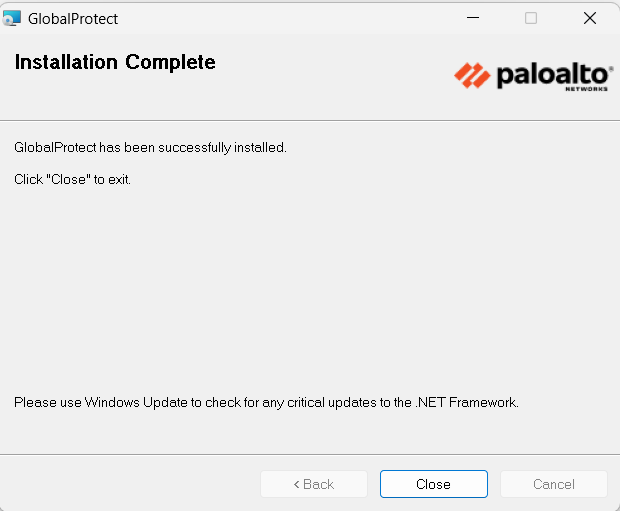The width and height of the screenshot is (620, 511).
Task: Click the word "GlobalProtect" in success message
Action: tap(55, 147)
